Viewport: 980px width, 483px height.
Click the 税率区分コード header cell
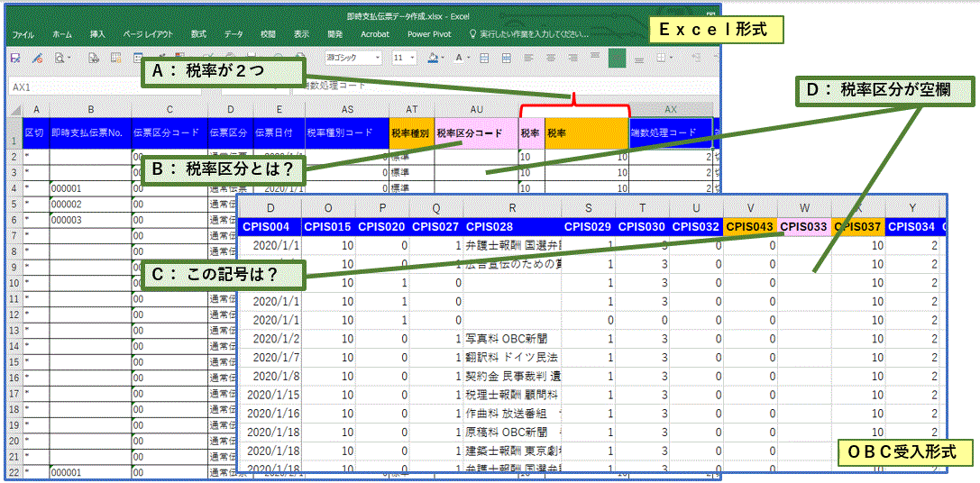click(475, 132)
